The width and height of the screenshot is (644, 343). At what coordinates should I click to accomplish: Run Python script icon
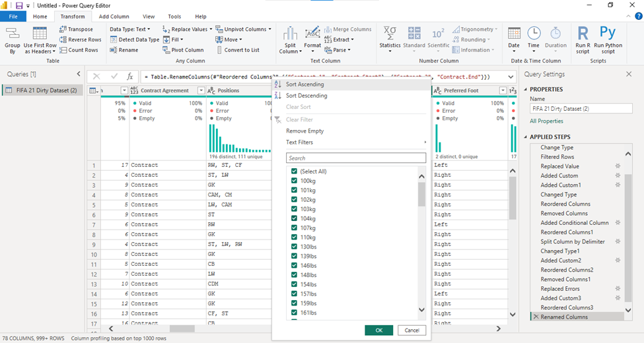point(608,32)
